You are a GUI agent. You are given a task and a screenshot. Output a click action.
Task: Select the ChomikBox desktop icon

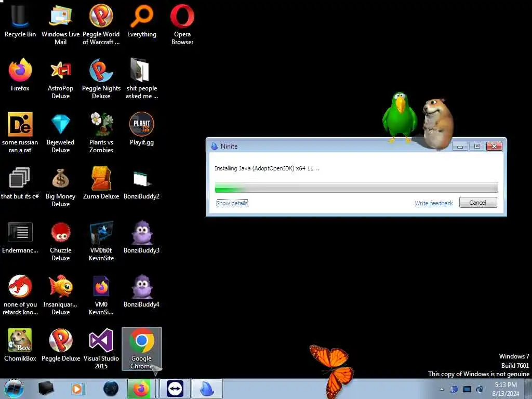[x=20, y=345]
